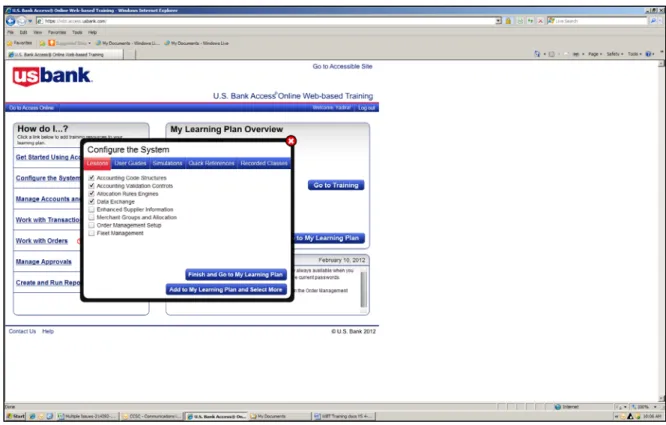Viewport: 666px width, 425px height.
Task: Select the U.S. Bank Access Online browser tab
Action: 65,54
